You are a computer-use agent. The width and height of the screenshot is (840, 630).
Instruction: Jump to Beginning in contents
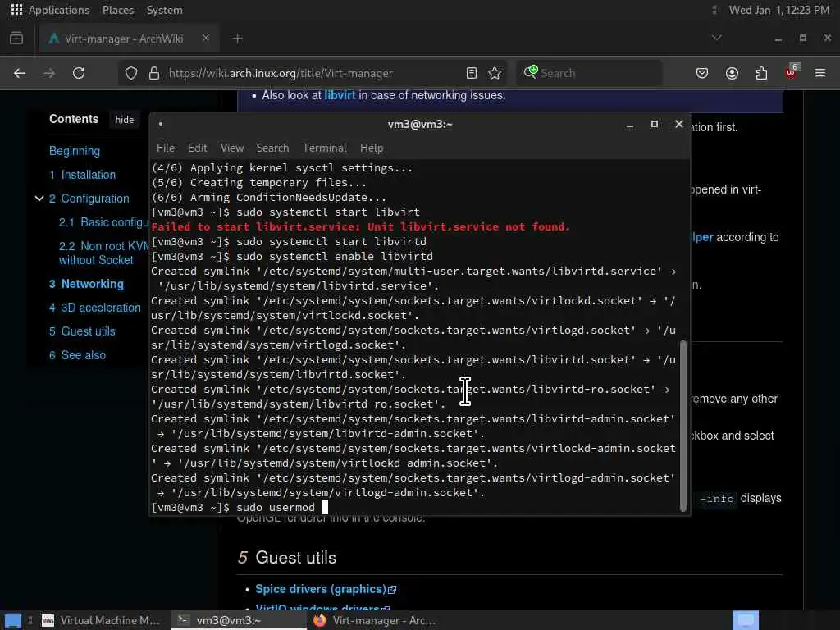point(75,151)
